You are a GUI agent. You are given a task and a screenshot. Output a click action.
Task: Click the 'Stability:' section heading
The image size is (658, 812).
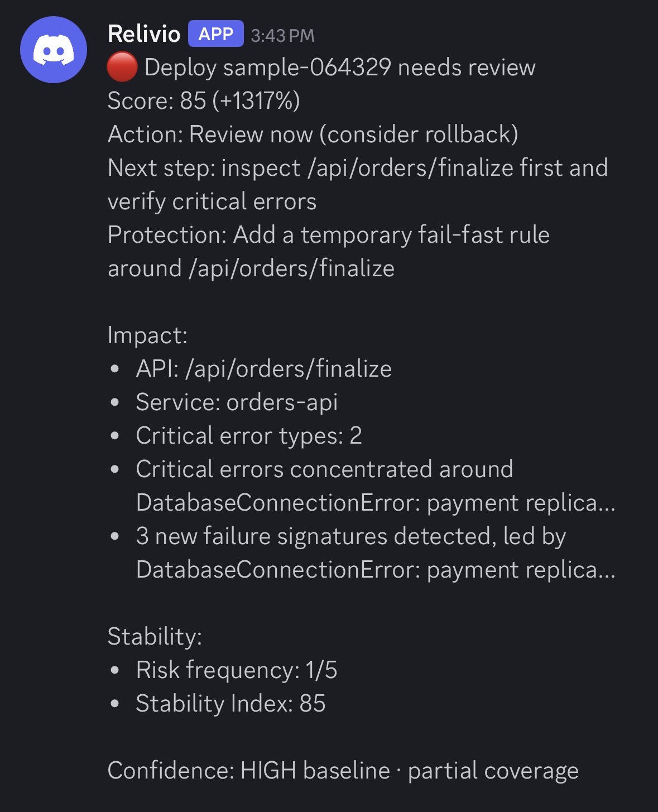point(155,637)
